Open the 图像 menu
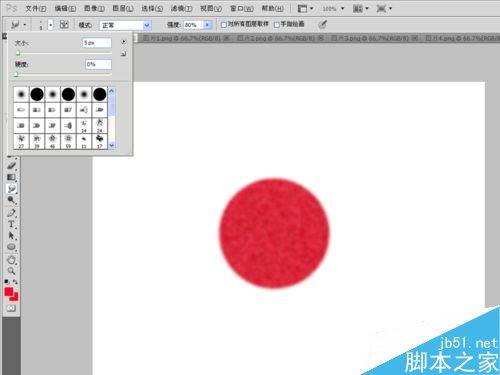Image resolution: width=500 pixels, height=375 pixels. [94, 8]
